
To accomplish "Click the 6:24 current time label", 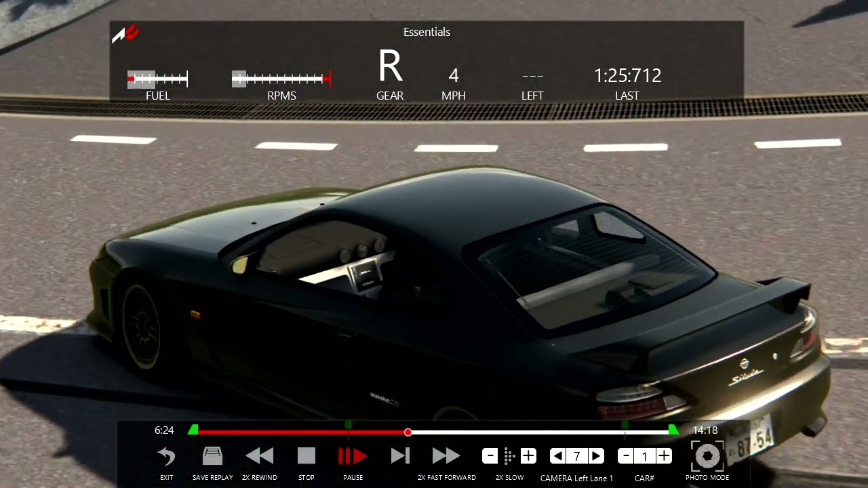I will click(164, 430).
